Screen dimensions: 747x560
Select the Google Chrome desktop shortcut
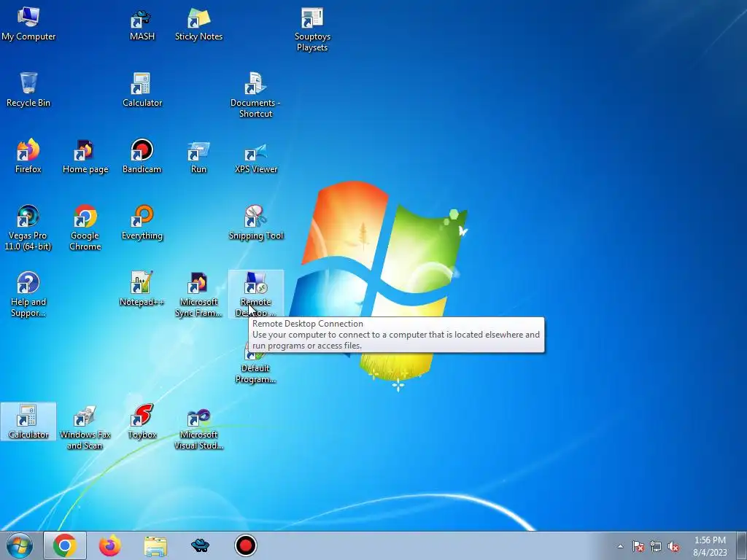pyautogui.click(x=85, y=227)
